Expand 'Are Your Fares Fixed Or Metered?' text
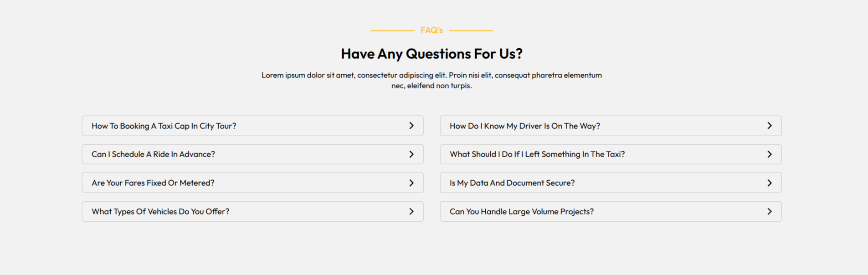868x275 pixels. [x=153, y=183]
